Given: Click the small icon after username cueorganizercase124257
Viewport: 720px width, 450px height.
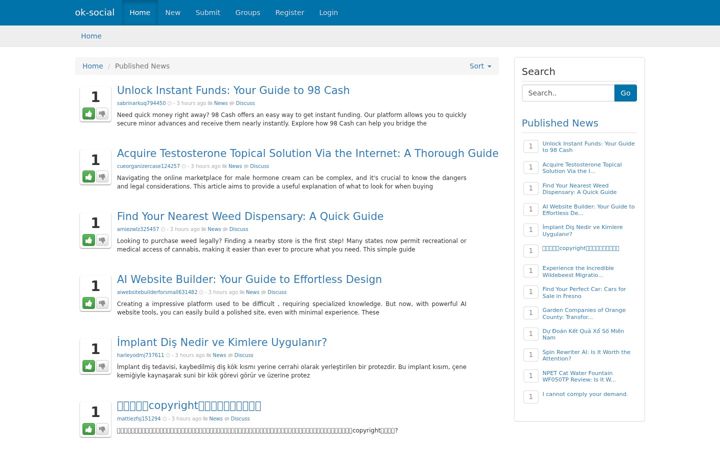Looking at the screenshot, I should pos(184,166).
